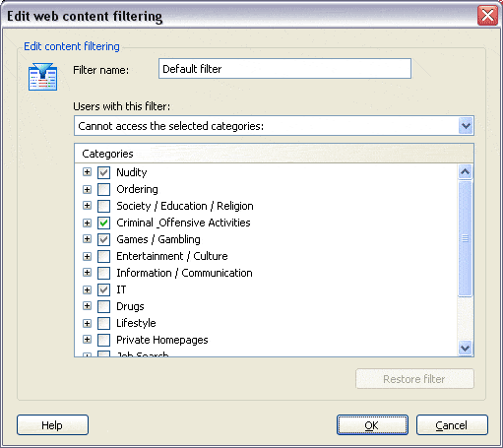
Task: Click scrollbar down arrow in Categories list
Action: pyautogui.click(x=465, y=348)
